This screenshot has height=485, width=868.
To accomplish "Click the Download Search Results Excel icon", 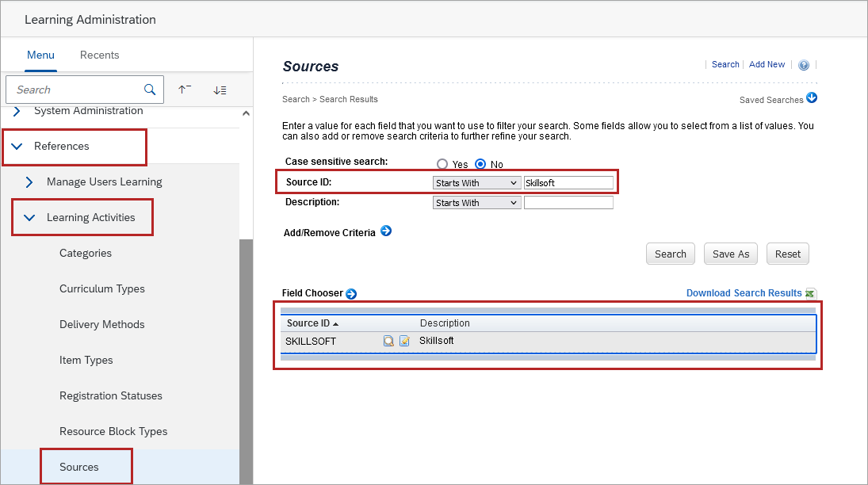I will (810, 293).
